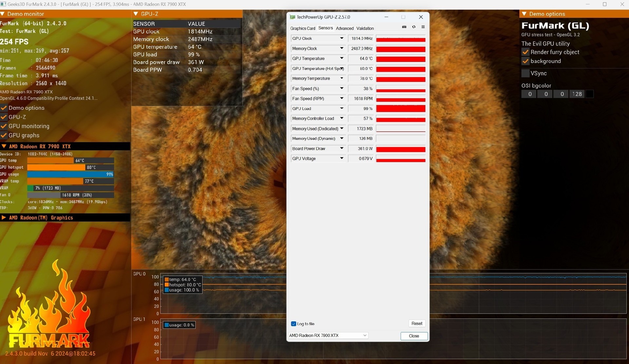Open the Memory Used (Dynamic) dropdown
The image size is (629, 364).
(x=342, y=138)
